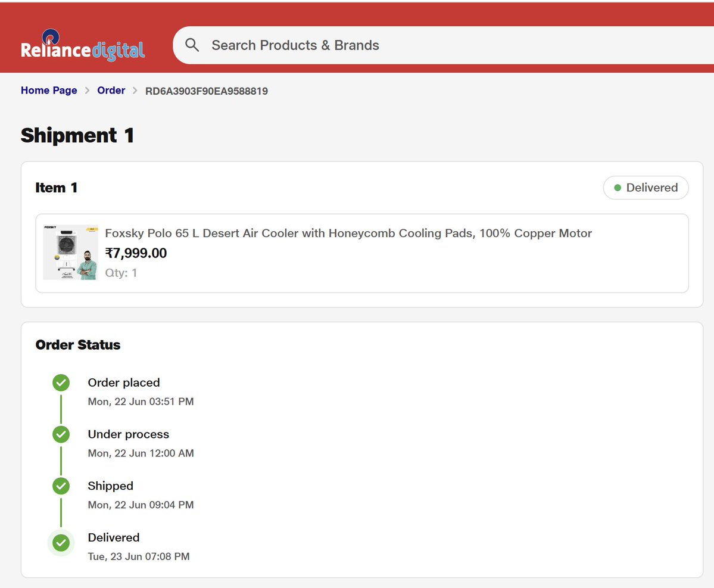Click Mon, 22 Jun 12:00 AM timestamp
This screenshot has width=714, height=588.
coord(141,453)
